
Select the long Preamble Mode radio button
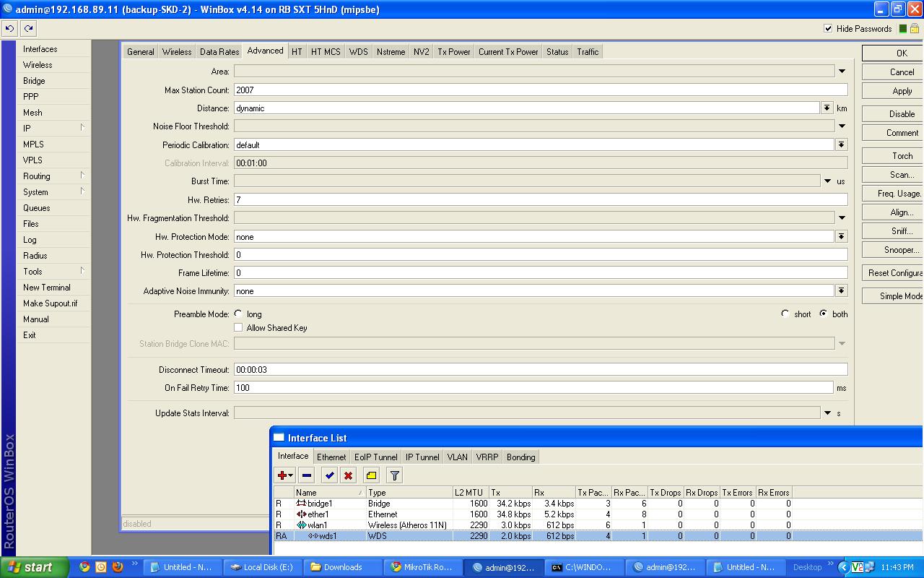pos(238,314)
